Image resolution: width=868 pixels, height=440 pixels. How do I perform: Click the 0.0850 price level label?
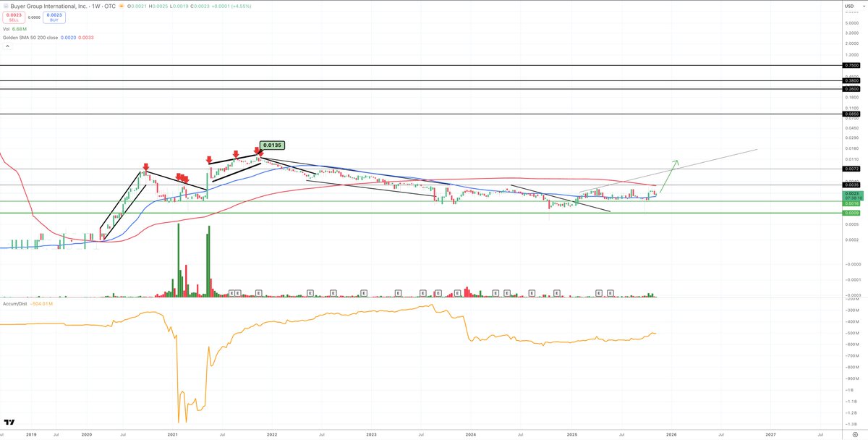click(851, 114)
